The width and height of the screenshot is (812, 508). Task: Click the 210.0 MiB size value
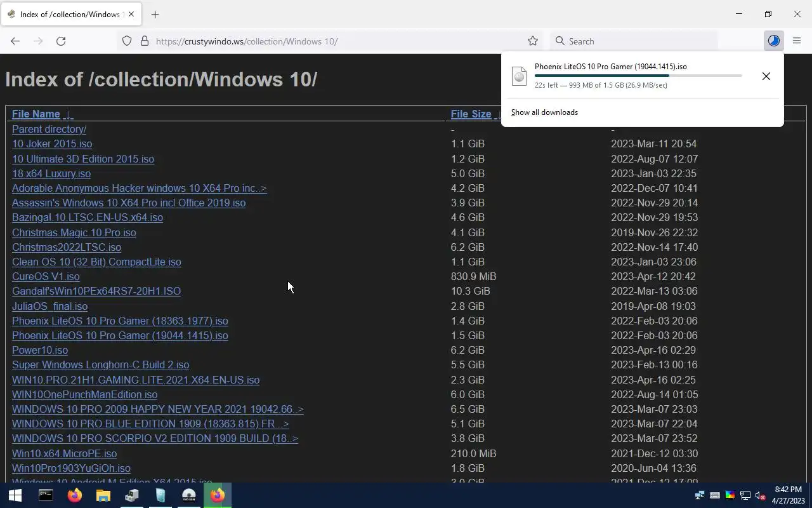coord(473,453)
